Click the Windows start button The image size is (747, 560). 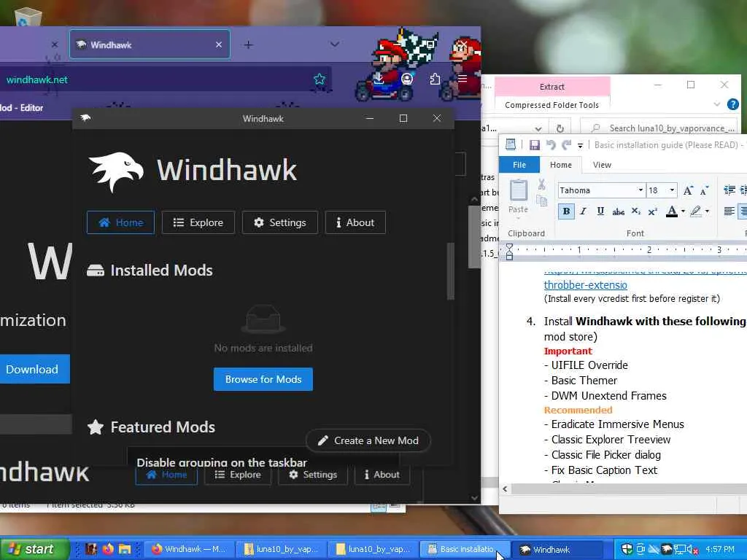click(34, 549)
